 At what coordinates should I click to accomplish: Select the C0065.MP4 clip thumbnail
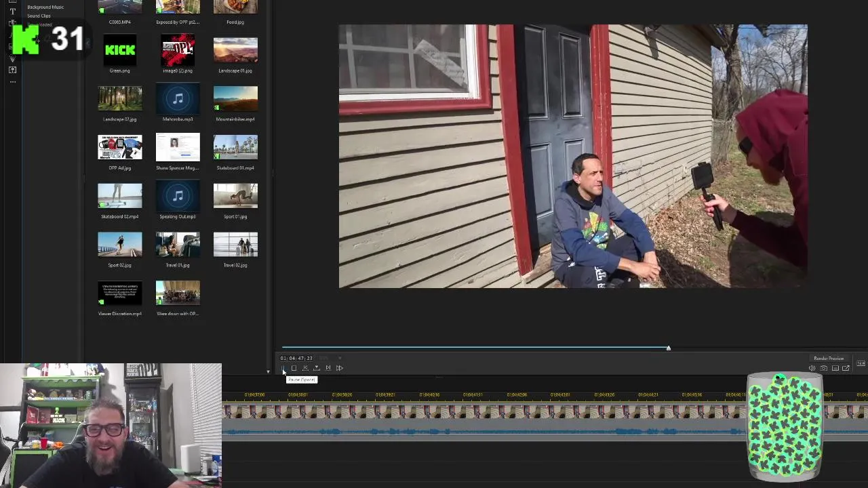(120, 7)
